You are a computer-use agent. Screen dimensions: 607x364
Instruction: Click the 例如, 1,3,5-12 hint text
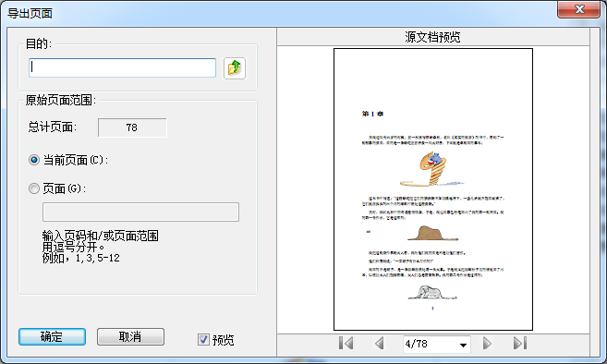81,258
